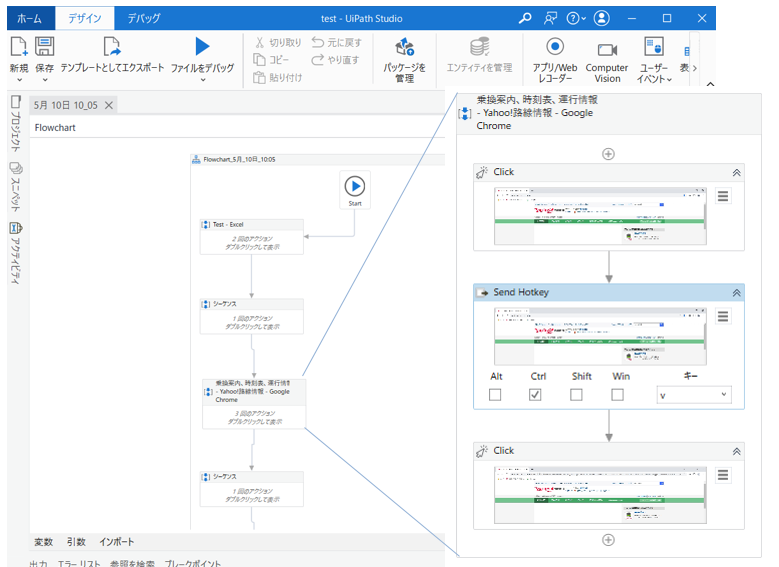
Task: Open 変数 panel
Action: tap(43, 542)
